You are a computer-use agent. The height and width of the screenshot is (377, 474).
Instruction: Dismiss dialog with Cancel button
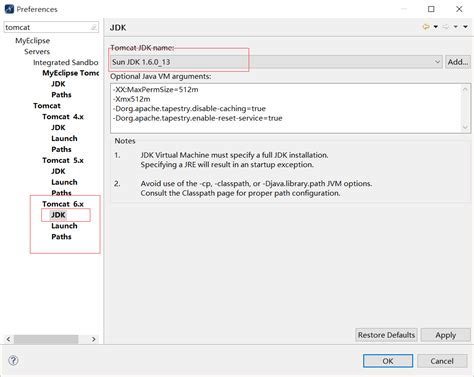point(442,361)
